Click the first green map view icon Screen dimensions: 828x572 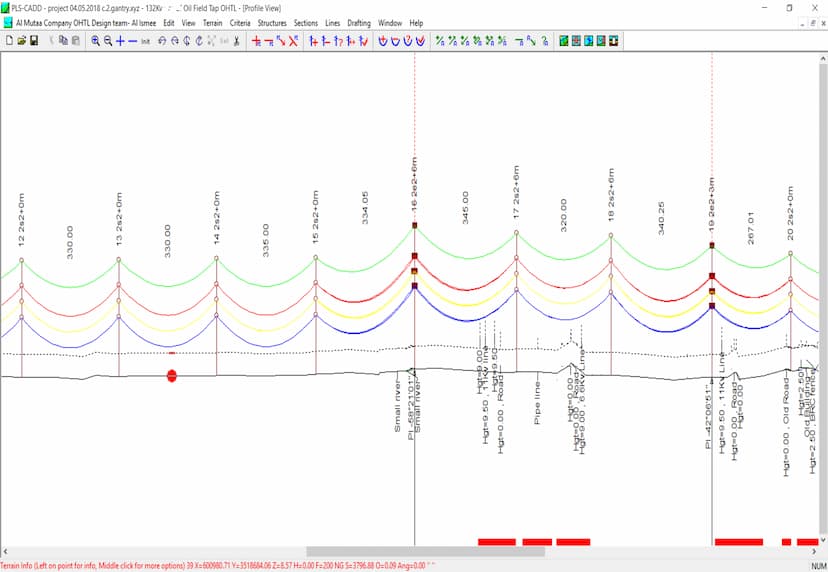(x=564, y=41)
